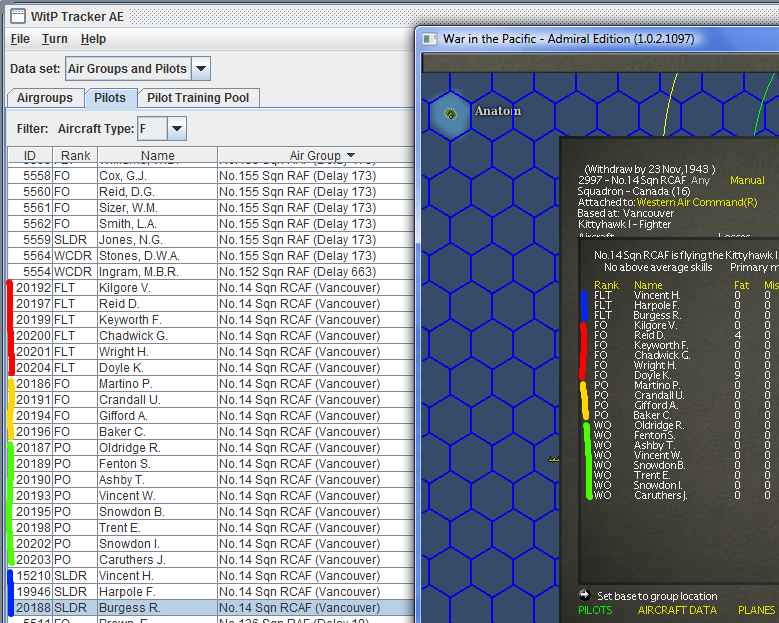Select the Pilots tab
Image resolution: width=779 pixels, height=623 pixels.
110,97
